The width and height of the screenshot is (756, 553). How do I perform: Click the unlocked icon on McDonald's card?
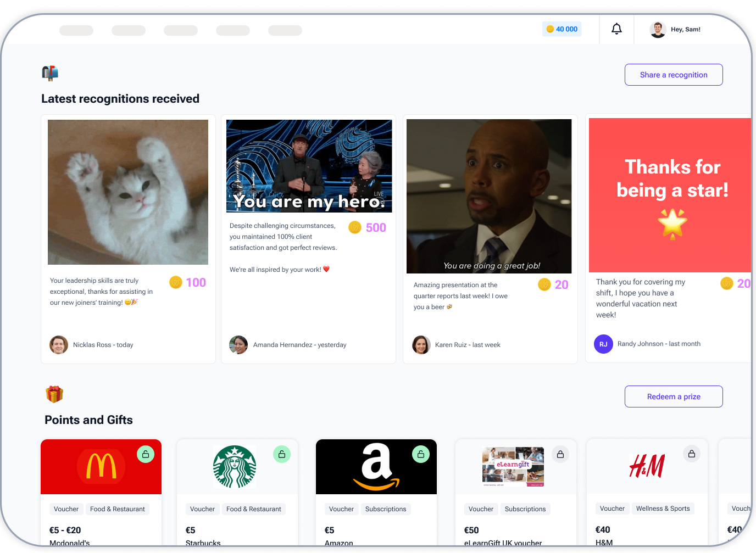(x=146, y=454)
